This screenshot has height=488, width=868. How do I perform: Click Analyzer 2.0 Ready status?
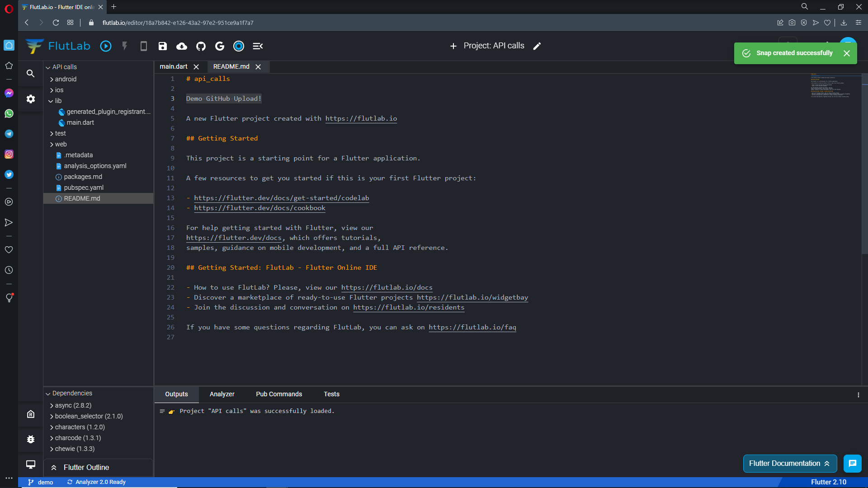coord(96,482)
